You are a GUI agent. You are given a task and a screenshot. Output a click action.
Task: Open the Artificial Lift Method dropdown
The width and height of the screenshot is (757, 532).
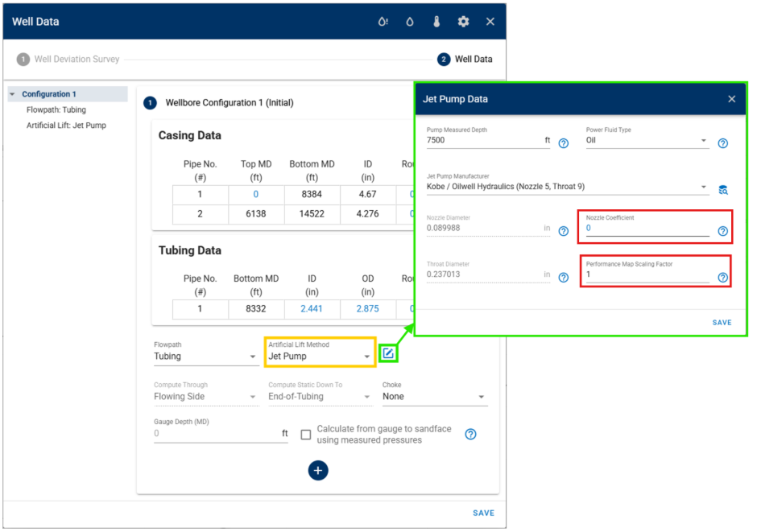coord(320,357)
